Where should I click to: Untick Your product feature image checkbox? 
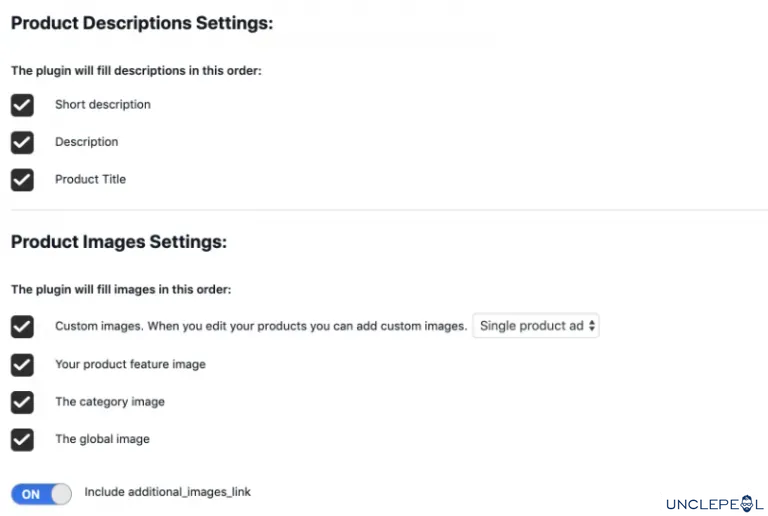coord(22,365)
